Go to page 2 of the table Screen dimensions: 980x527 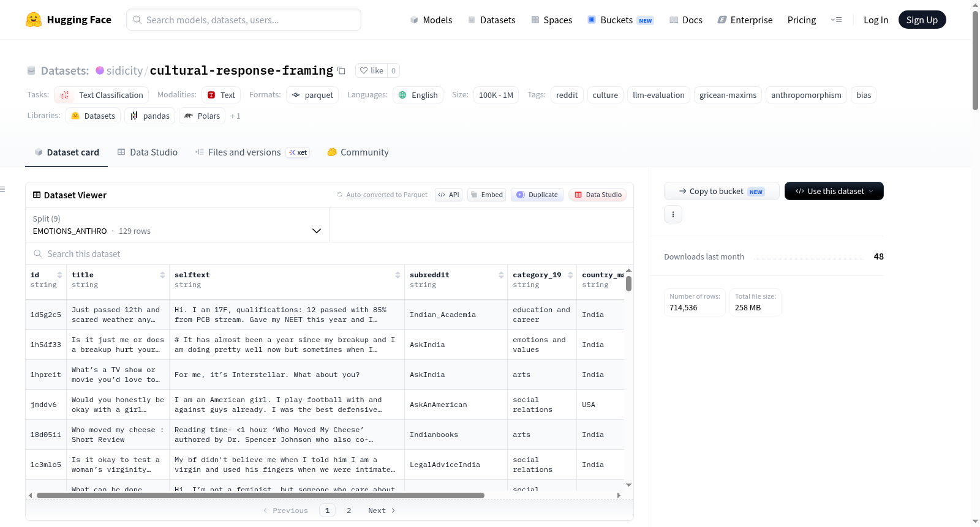coord(349,510)
